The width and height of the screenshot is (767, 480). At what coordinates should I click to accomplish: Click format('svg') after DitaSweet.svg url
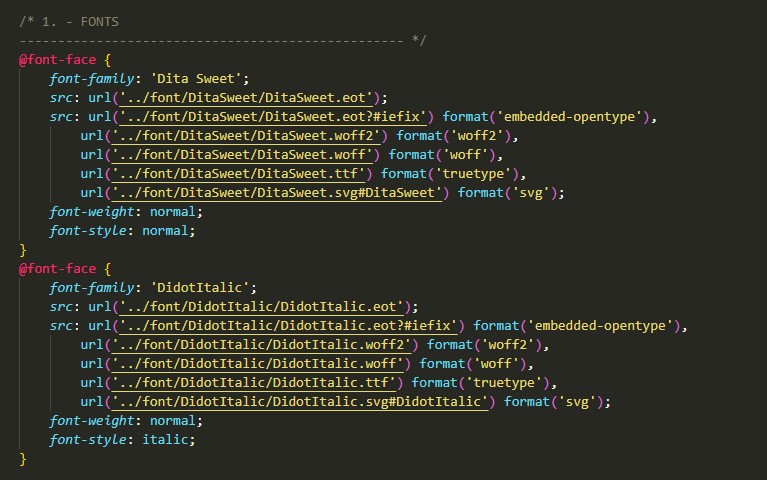pyautogui.click(x=507, y=193)
